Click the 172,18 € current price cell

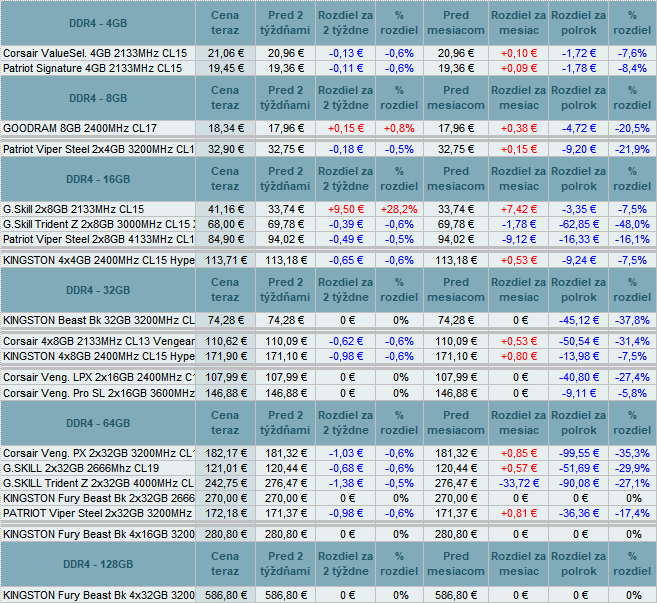[x=225, y=514]
